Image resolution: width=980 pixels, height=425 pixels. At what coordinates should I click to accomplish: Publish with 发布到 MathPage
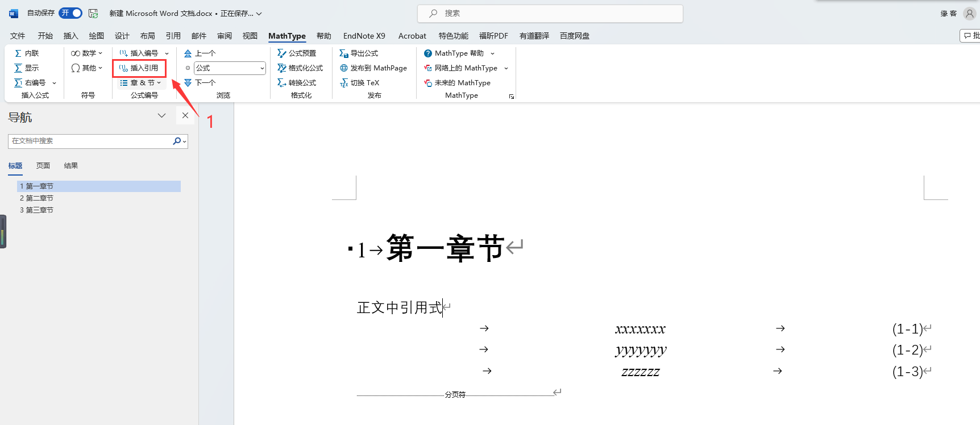coord(373,68)
